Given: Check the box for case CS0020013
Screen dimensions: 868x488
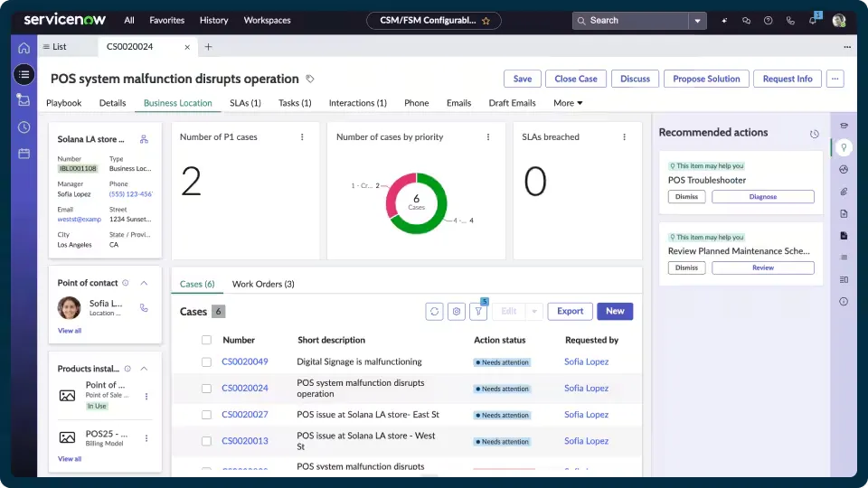Looking at the screenshot, I should 206,441.
